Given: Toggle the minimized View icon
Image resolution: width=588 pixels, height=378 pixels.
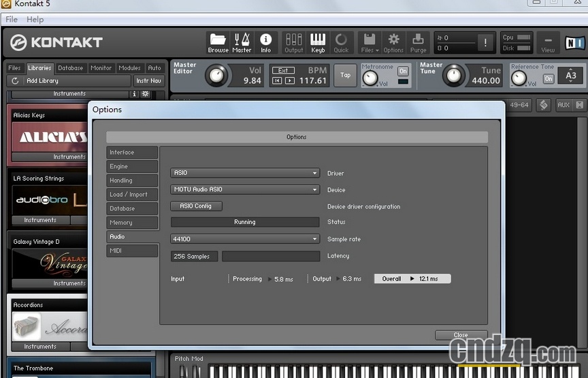Looking at the screenshot, I should pos(548,43).
